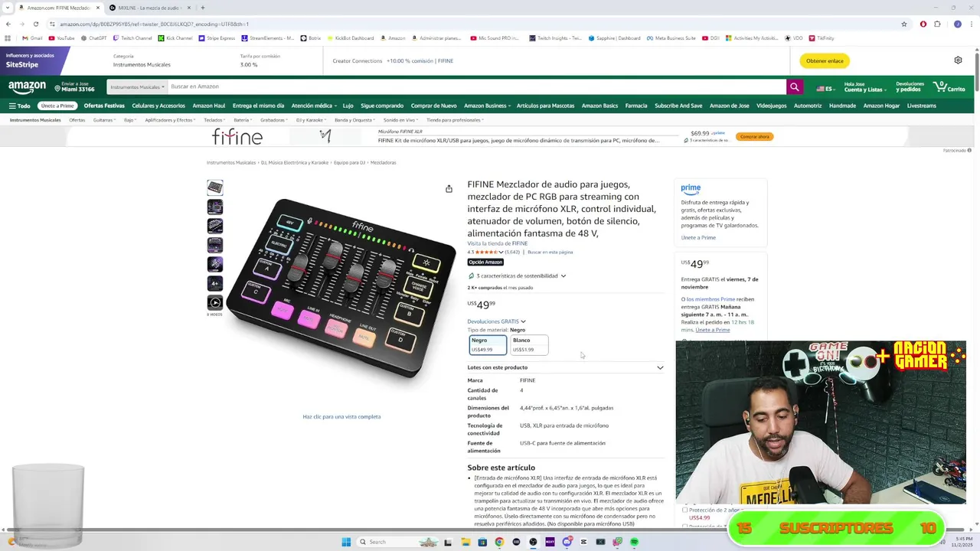Launch Spotify from the taskbar
Viewport: 980px width, 551px height.
635,542
